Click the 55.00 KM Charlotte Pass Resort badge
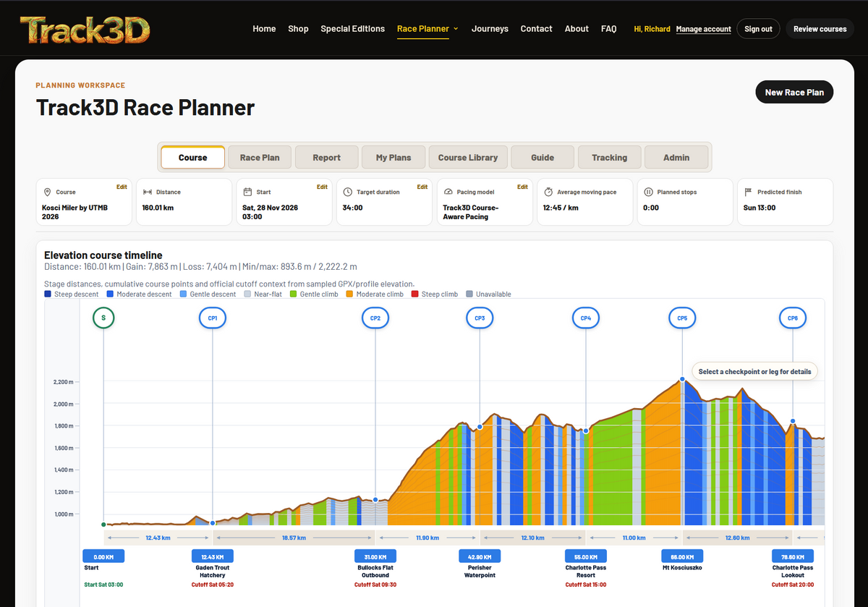 pyautogui.click(x=586, y=556)
